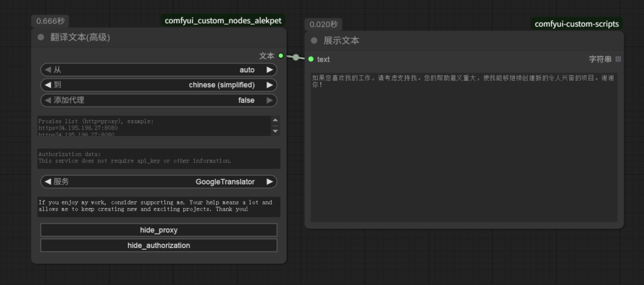Click the comfyui_custom_nodes_alekpet badge
Viewport: 644px width, 285px height.
point(223,20)
